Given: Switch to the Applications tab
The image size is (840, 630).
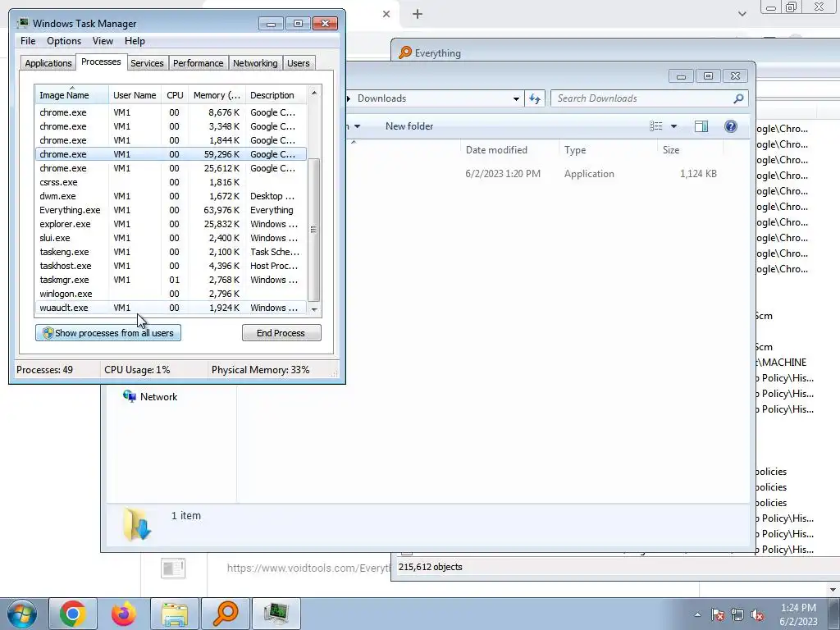Looking at the screenshot, I should click(x=48, y=63).
